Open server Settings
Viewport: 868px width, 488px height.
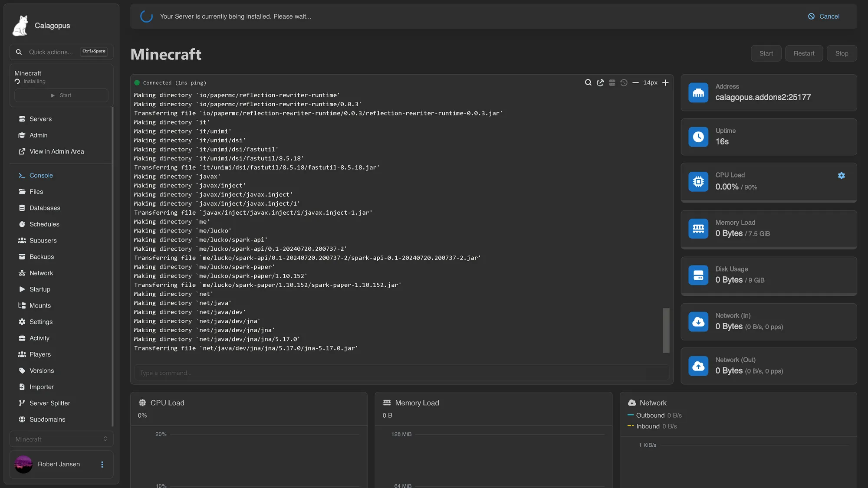click(x=61, y=322)
